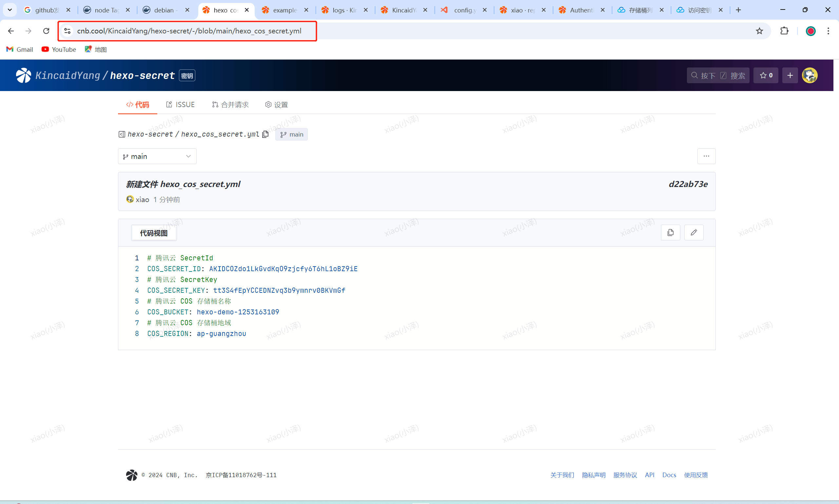Click the three-dot options expander menu
The width and height of the screenshot is (839, 504).
point(707,156)
